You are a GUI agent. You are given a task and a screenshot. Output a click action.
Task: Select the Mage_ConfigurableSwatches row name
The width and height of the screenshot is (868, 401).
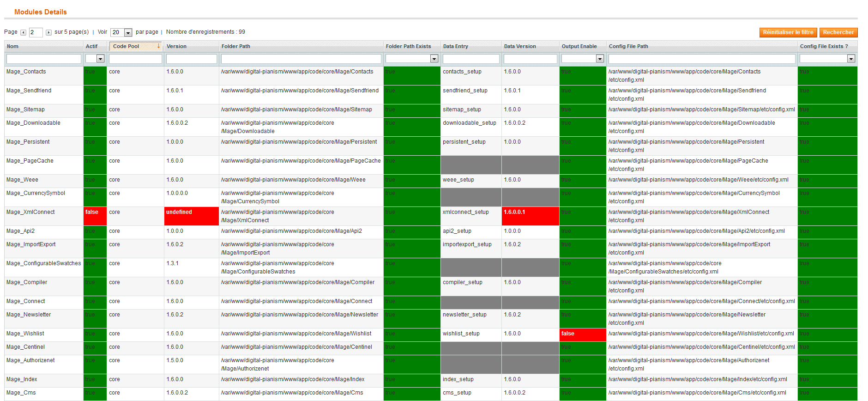(43, 263)
